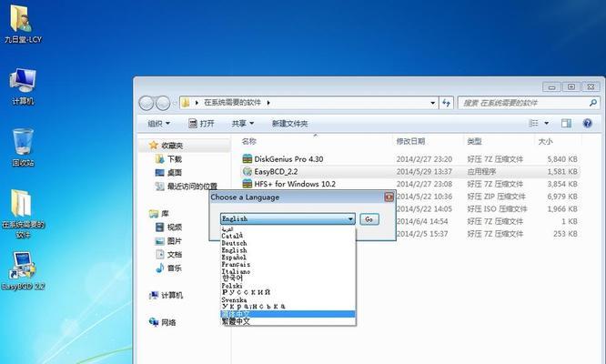Select the DiskGenius Pro 4.30 archive file
This screenshot has width=606, height=364.
pos(288,159)
